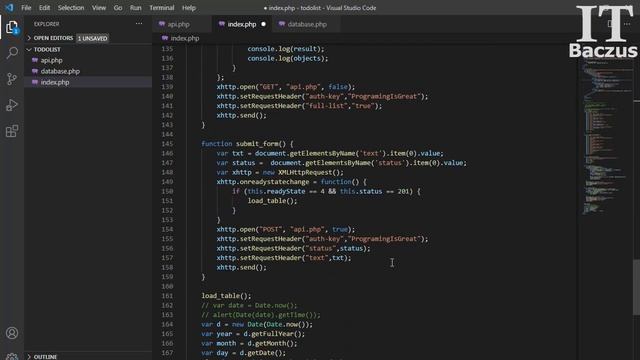Open the Selection menu

pyautogui.click(x=71, y=8)
